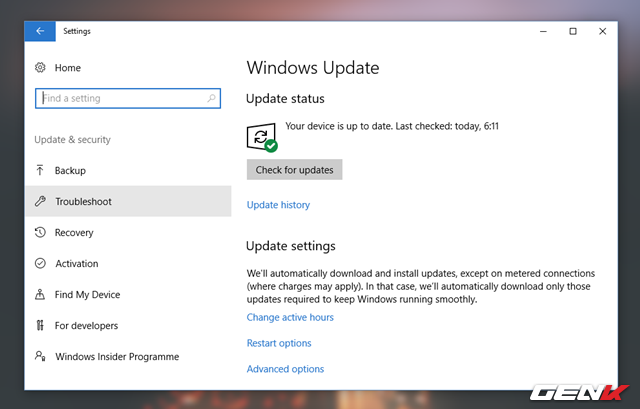
Task: Open the Change active hours link
Action: tap(290, 317)
